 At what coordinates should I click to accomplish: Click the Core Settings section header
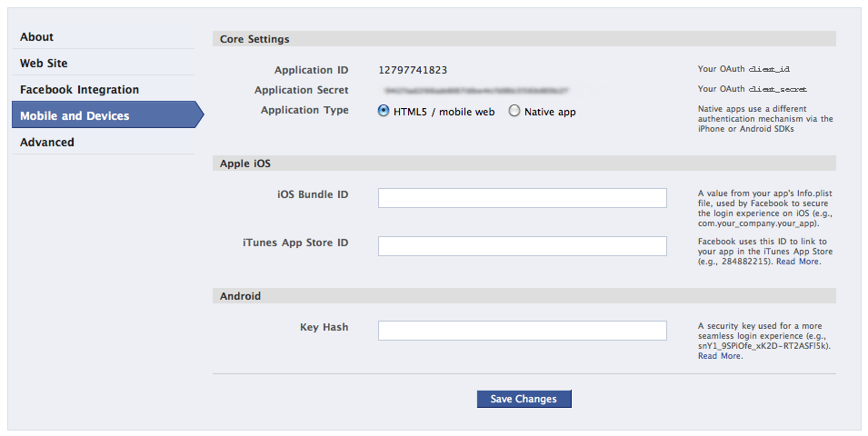click(524, 39)
